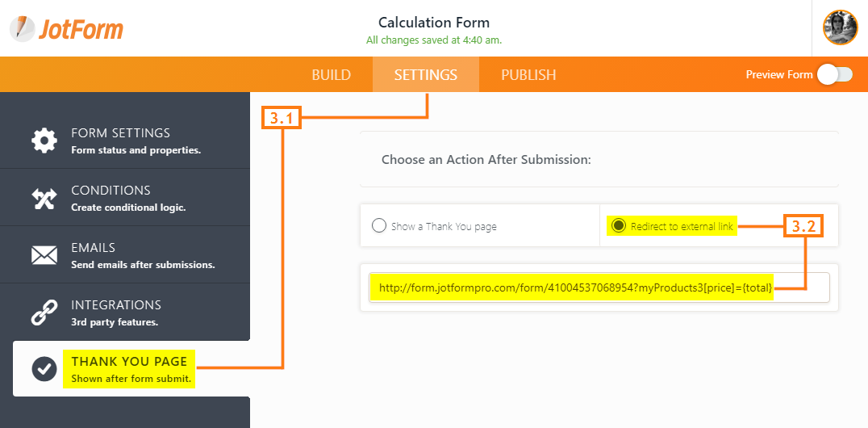Open Form Settings sidebar item
868x428 pixels.
tap(125, 141)
